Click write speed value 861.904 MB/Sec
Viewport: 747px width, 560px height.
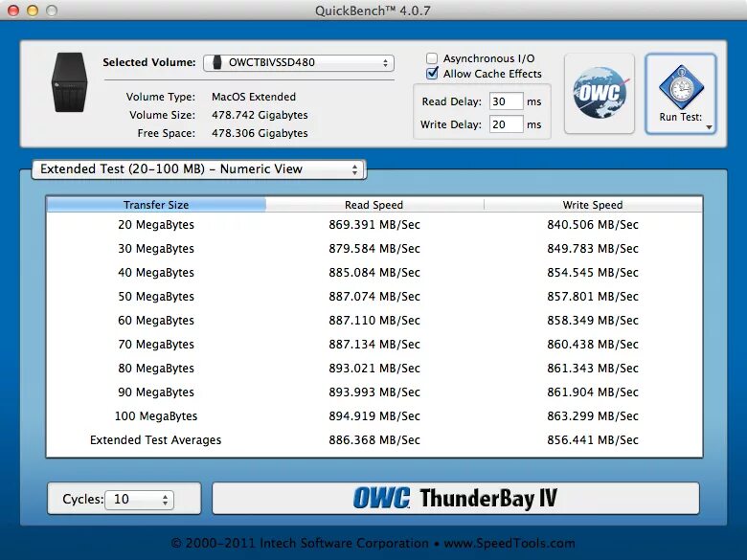(x=593, y=392)
